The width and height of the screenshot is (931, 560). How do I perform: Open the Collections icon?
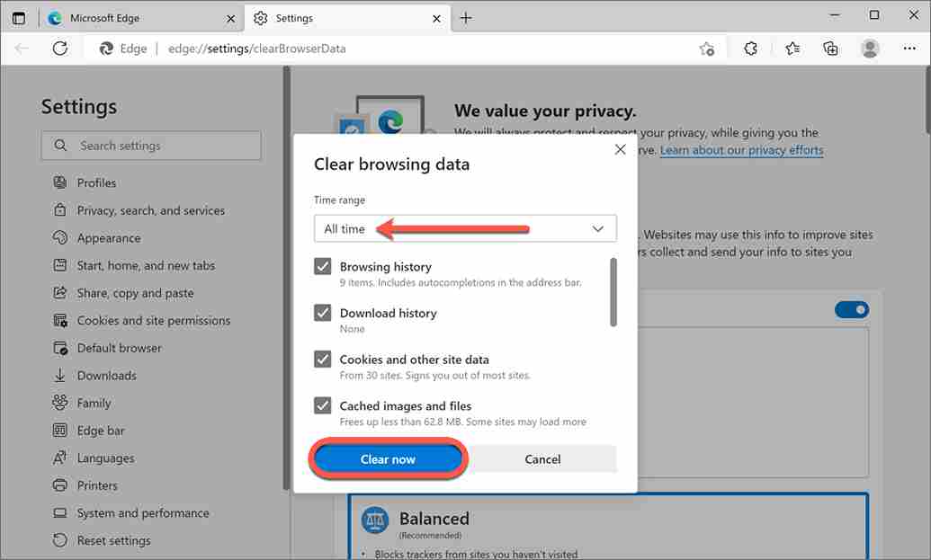point(830,49)
